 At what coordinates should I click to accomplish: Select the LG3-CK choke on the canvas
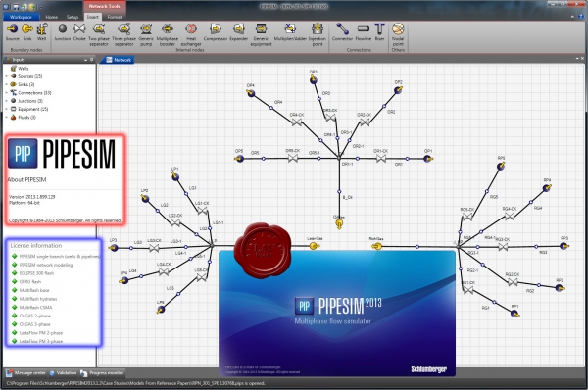[154, 248]
